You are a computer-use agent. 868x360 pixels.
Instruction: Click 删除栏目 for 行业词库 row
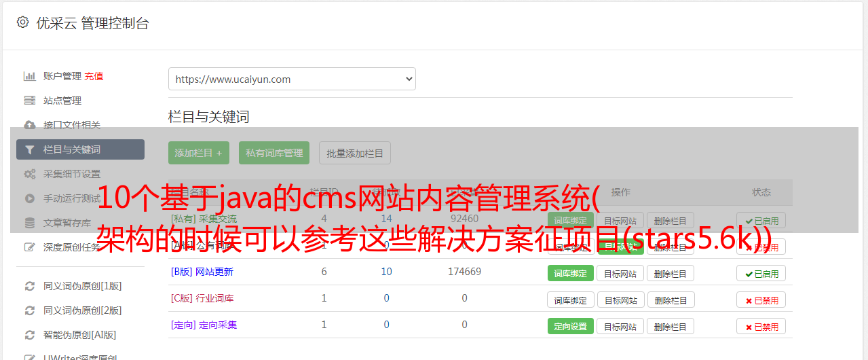coord(671,300)
